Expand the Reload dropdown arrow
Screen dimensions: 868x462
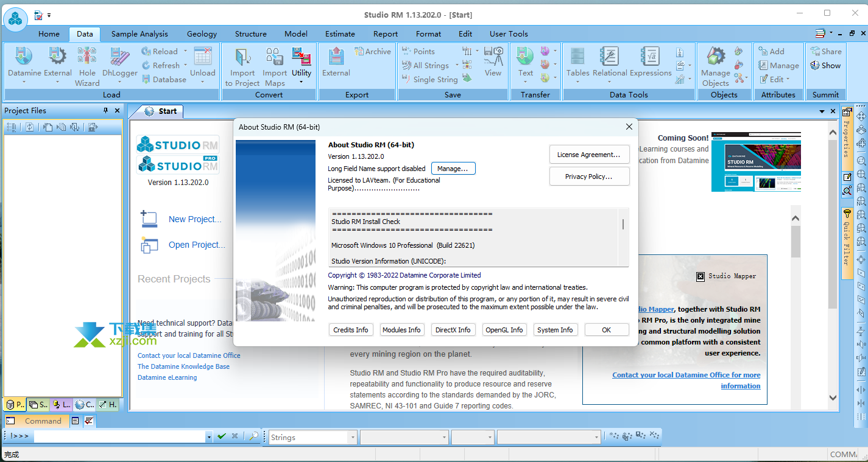click(185, 52)
